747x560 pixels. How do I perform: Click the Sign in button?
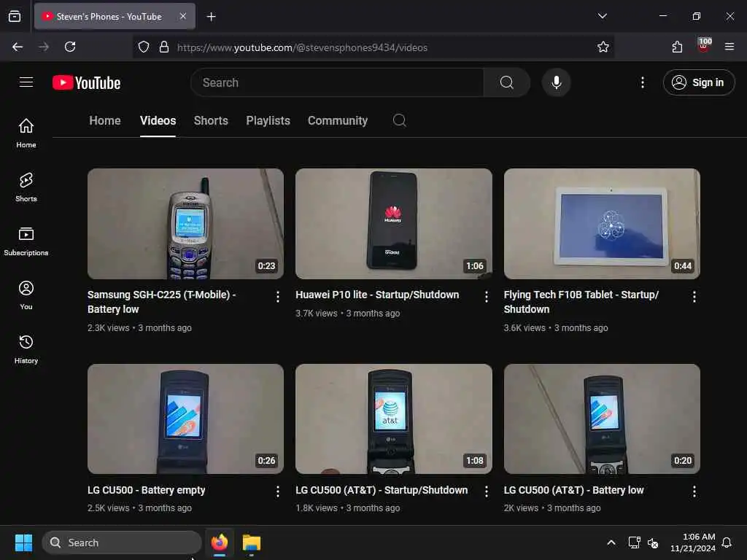click(x=698, y=82)
